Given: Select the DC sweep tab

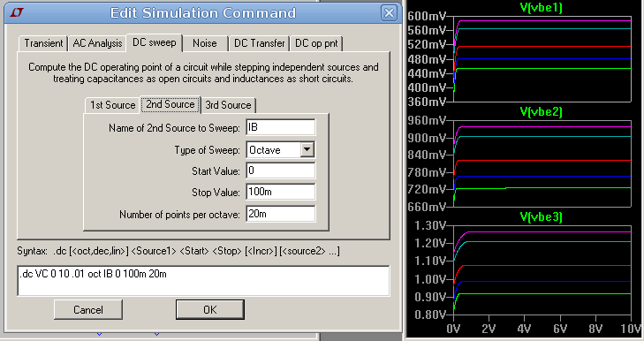Looking at the screenshot, I should (x=155, y=42).
